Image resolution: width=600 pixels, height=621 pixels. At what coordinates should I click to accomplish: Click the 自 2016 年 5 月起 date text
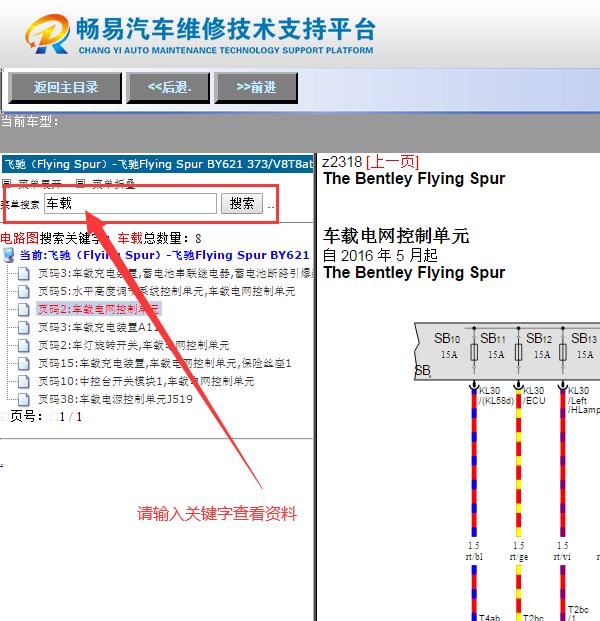[380, 255]
